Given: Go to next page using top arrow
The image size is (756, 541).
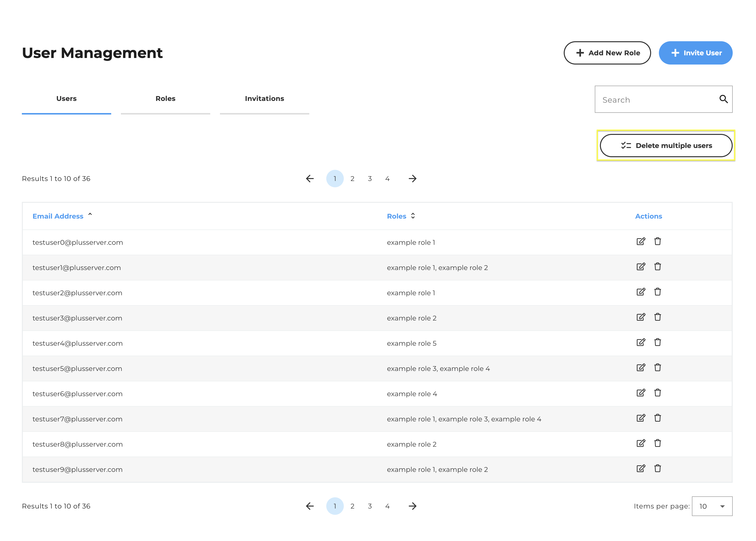Looking at the screenshot, I should click(x=412, y=179).
